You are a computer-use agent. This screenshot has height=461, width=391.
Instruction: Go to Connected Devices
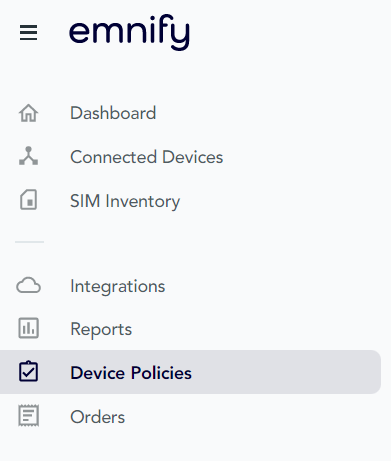click(146, 157)
